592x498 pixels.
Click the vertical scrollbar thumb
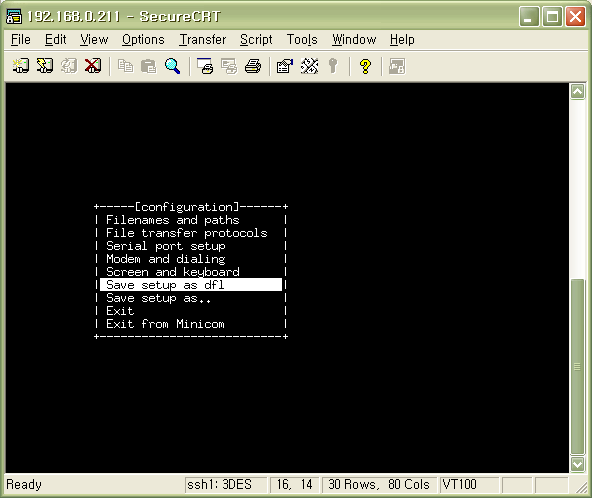(x=577, y=367)
